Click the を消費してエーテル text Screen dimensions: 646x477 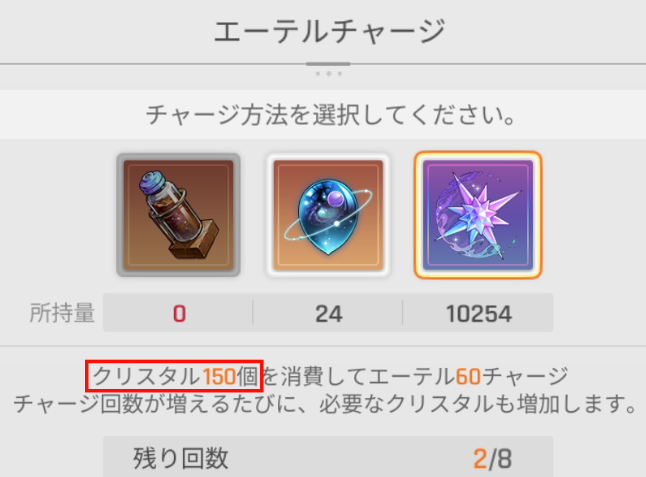tap(358, 376)
